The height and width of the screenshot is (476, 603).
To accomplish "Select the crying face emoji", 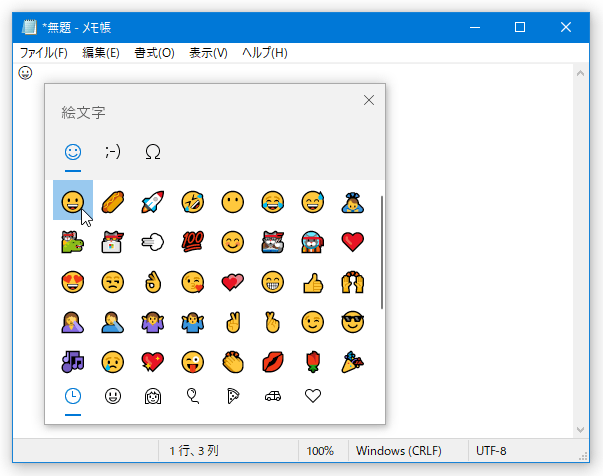I will point(113,362).
